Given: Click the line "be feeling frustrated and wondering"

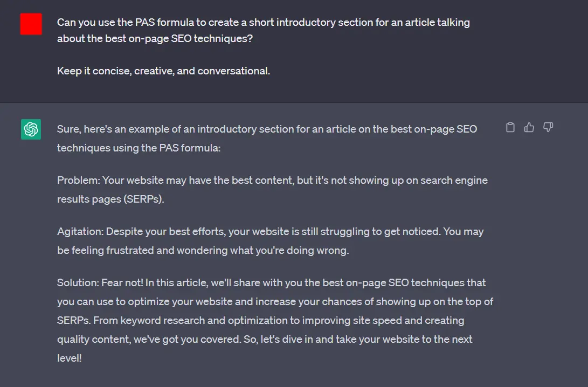Looking at the screenshot, I should (x=203, y=251).
